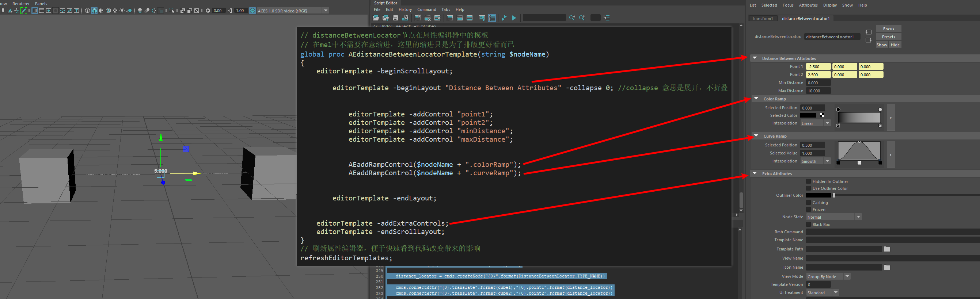Screen dimensions: 980x299
Task: Save the script using the floppy icon
Action: pos(395,18)
